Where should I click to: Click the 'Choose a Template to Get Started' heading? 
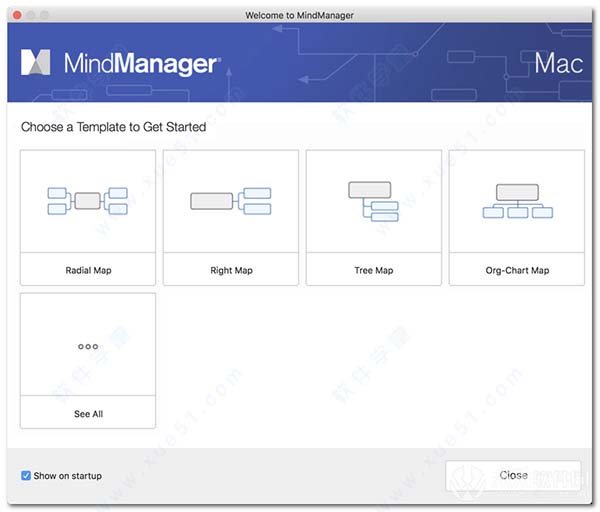[114, 127]
